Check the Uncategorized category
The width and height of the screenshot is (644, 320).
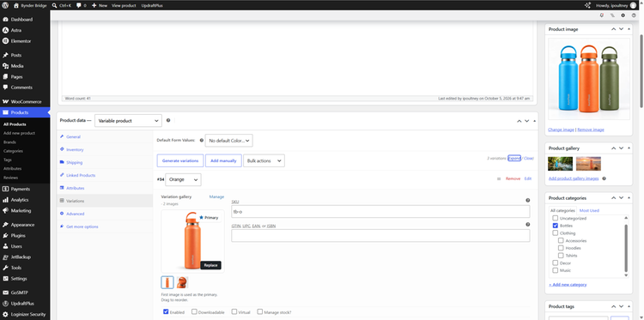click(x=555, y=218)
